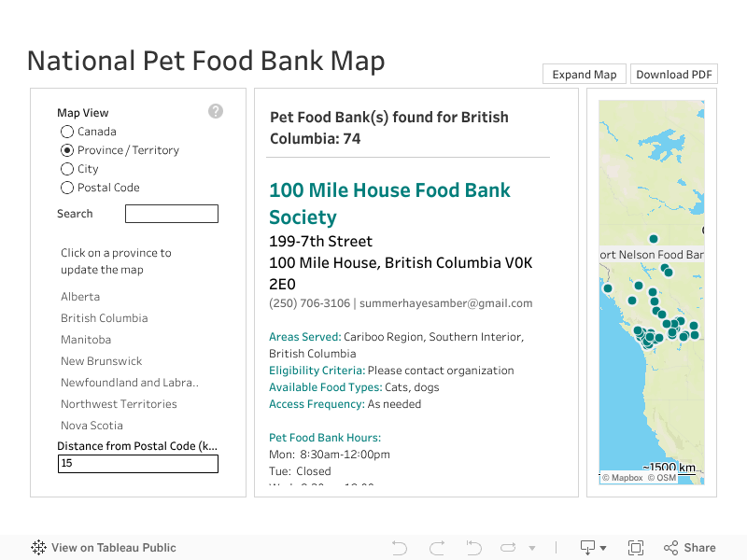Pick Nova Scotia from the provinces
The width and height of the screenshot is (747, 560).
[92, 426]
